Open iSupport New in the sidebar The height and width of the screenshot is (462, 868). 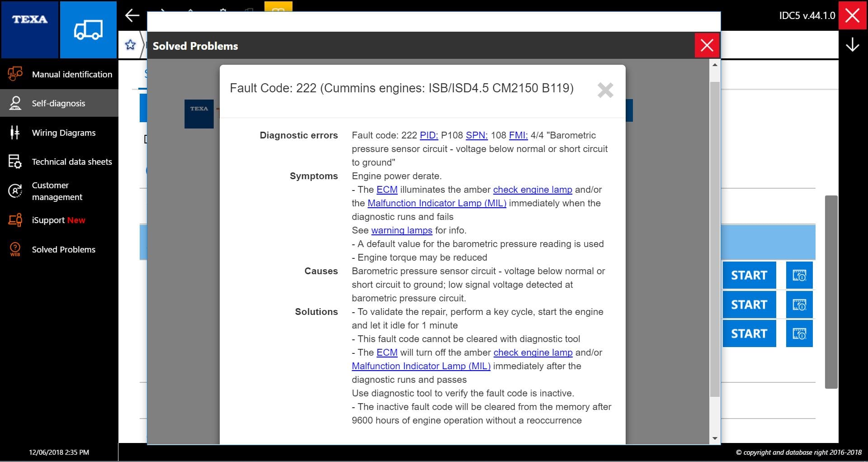59,220
